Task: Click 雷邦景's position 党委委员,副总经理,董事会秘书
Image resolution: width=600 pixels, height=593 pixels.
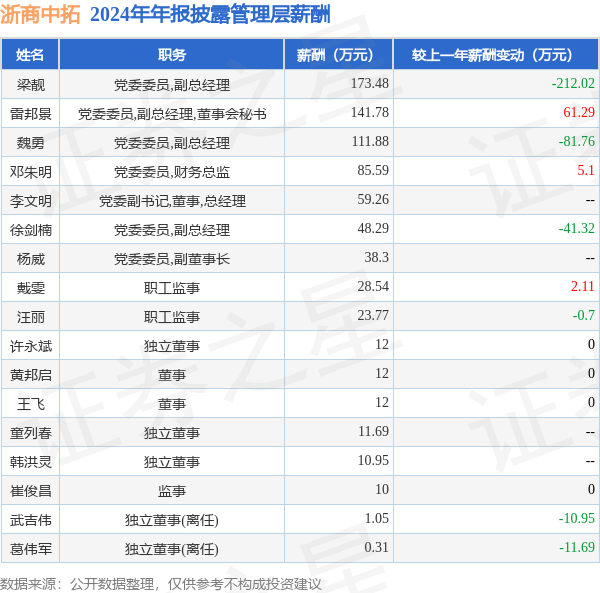Action: point(172,114)
